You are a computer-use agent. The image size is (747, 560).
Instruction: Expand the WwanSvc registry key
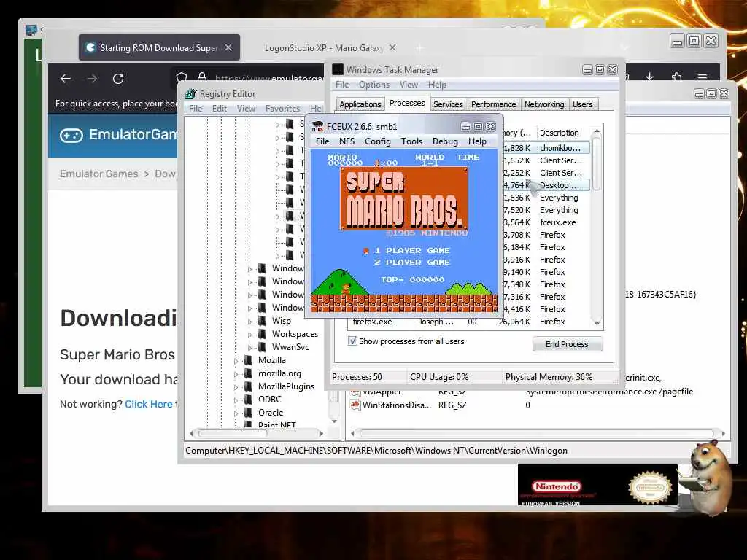click(x=249, y=348)
